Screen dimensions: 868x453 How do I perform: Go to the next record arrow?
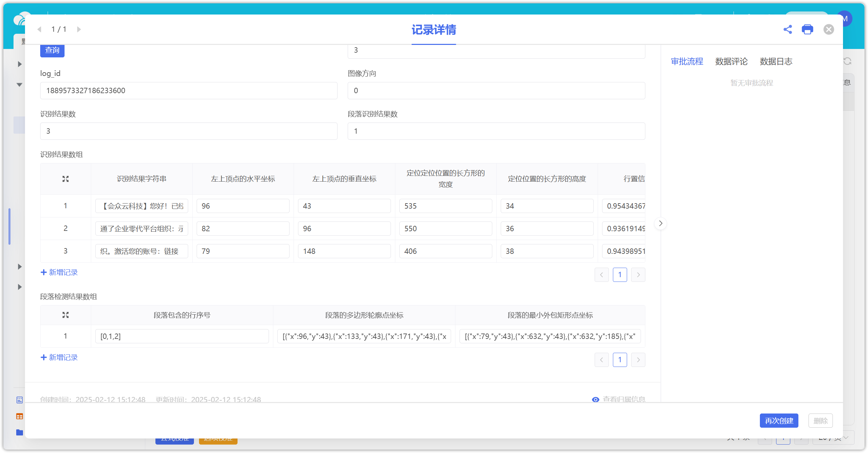(79, 29)
